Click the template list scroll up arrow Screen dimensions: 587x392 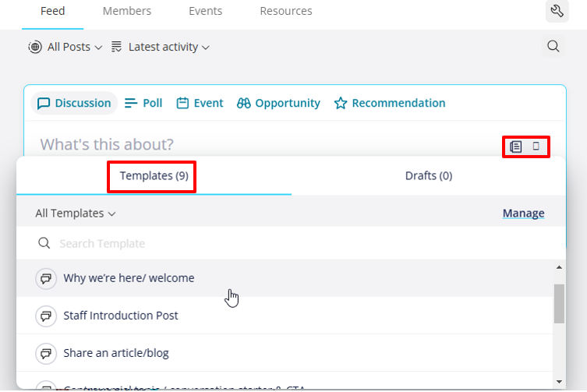[559, 267]
